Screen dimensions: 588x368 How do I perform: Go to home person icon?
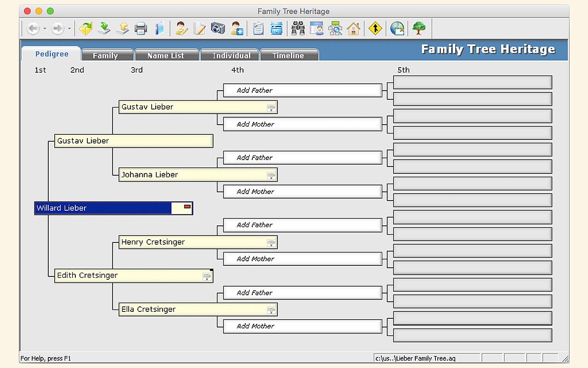(353, 29)
